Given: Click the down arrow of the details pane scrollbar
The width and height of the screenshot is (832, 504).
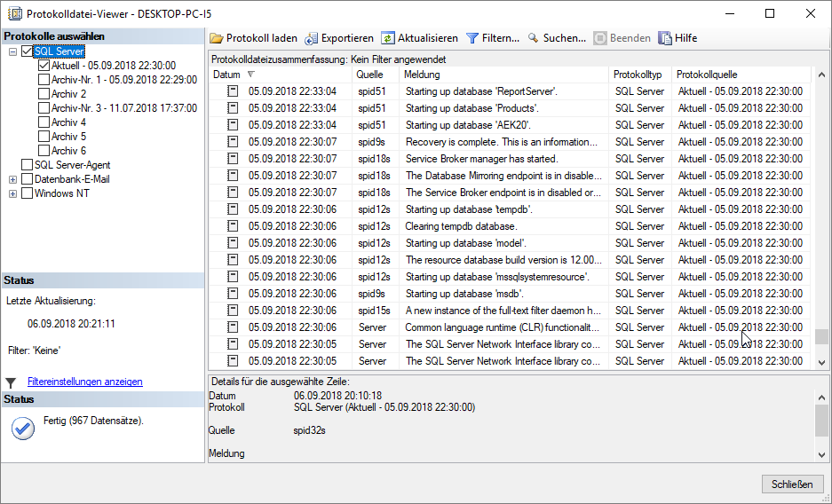Looking at the screenshot, I should point(822,454).
